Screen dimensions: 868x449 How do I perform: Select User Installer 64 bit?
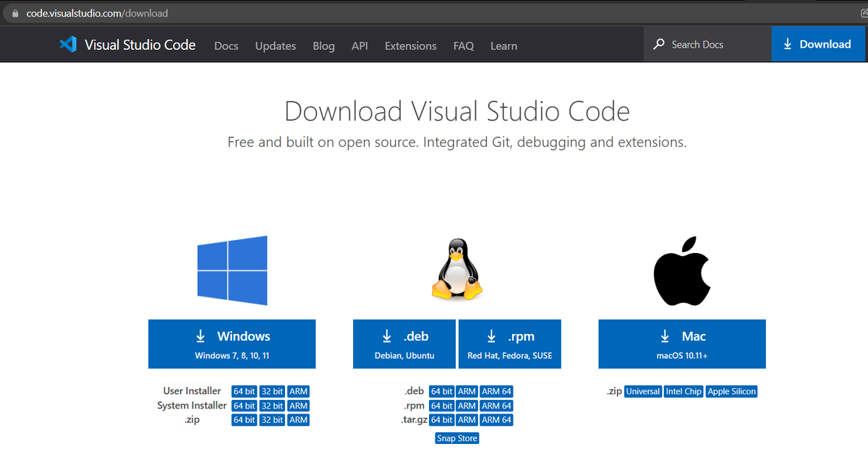[244, 391]
